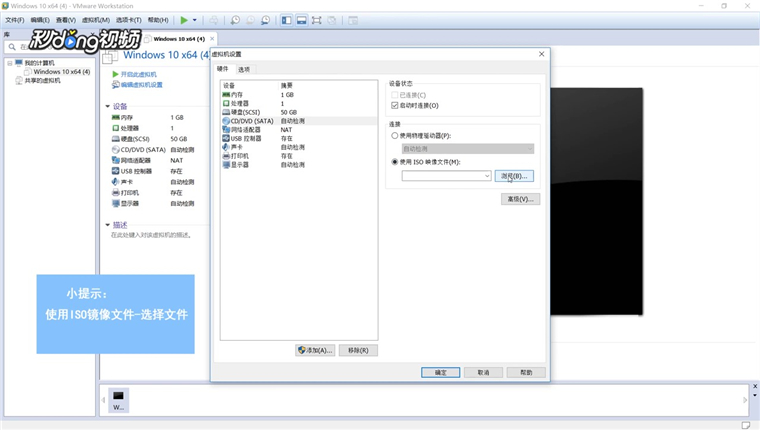Click 取消 in settings dialog
The height and width of the screenshot is (430, 760).
point(483,372)
